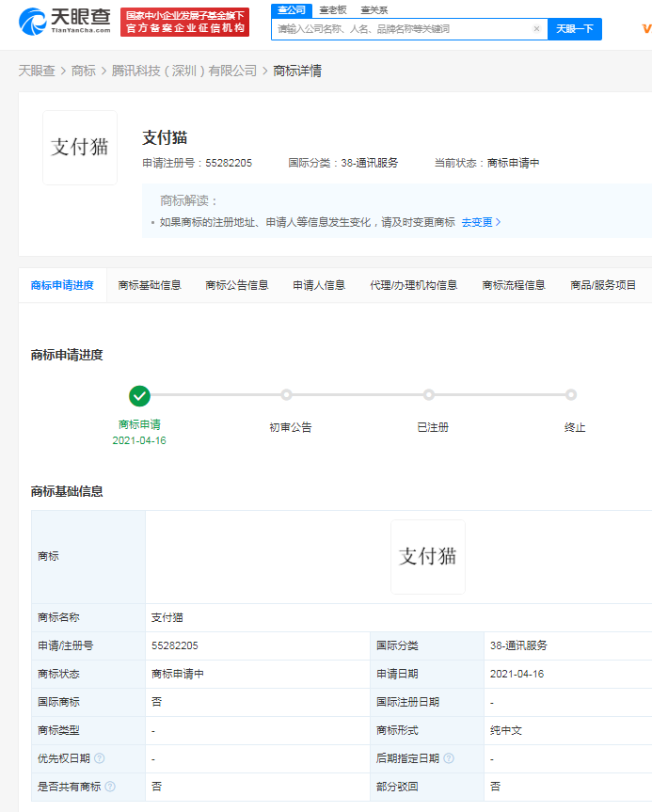
Task: Click the 支付猫 trademark thumbnail in header
Action: pyautogui.click(x=80, y=148)
